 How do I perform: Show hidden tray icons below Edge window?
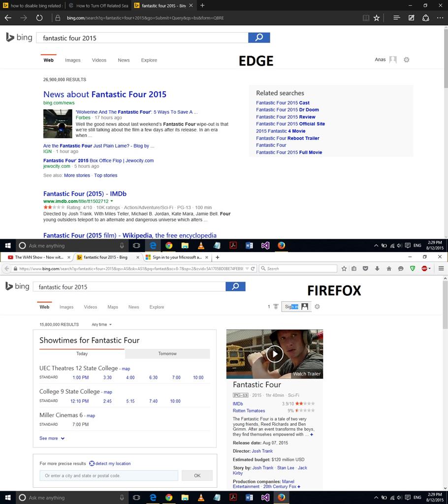point(376,246)
